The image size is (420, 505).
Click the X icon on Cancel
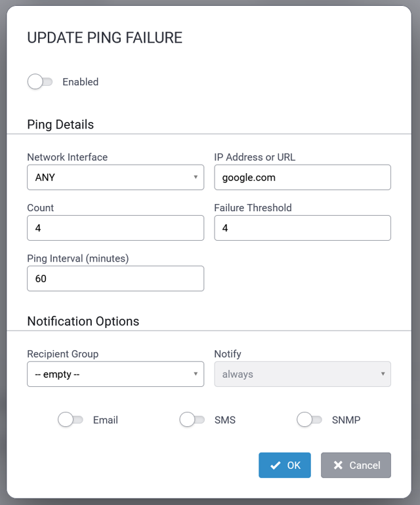tap(338, 465)
